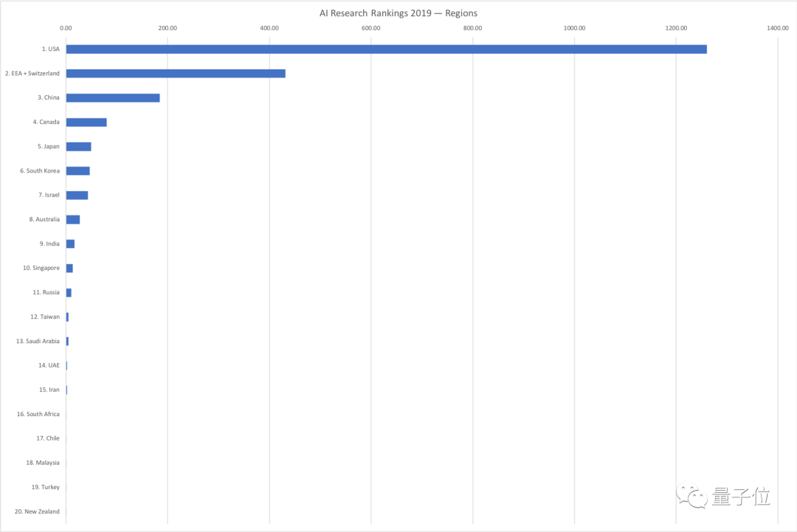
Task: Click the axis value 1400.00
Action: pyautogui.click(x=778, y=28)
